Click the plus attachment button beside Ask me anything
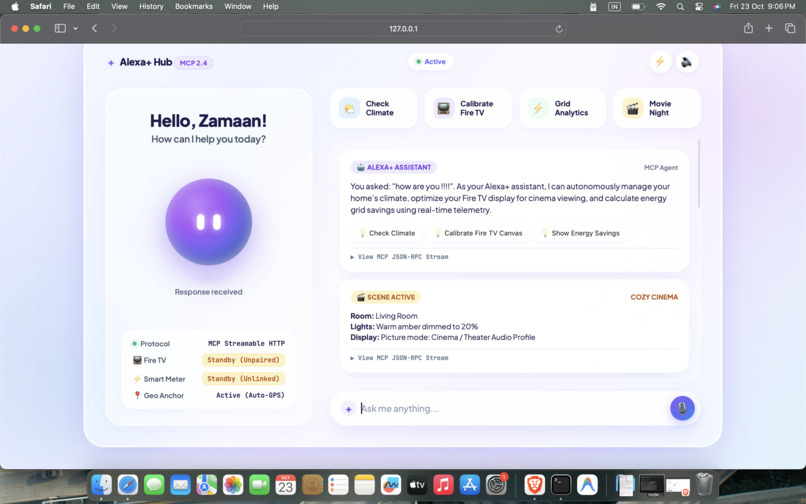This screenshot has height=504, width=806. click(349, 409)
